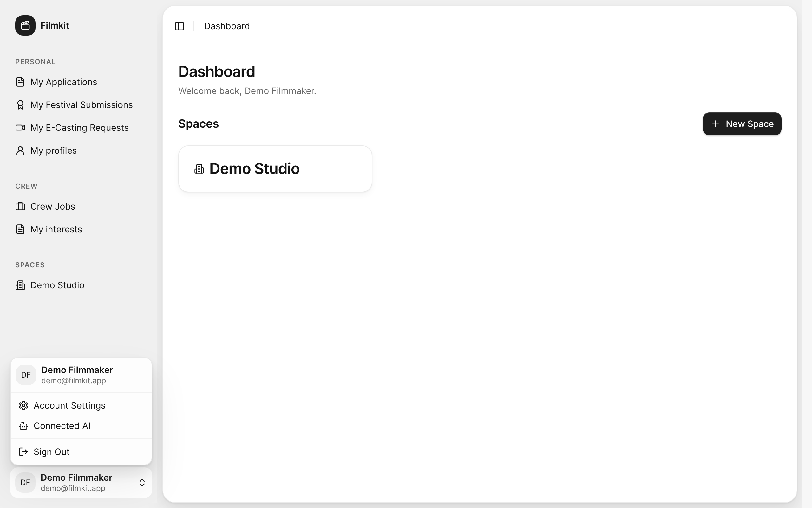
Task: Click the DF avatar in popup header
Action: click(x=26, y=375)
